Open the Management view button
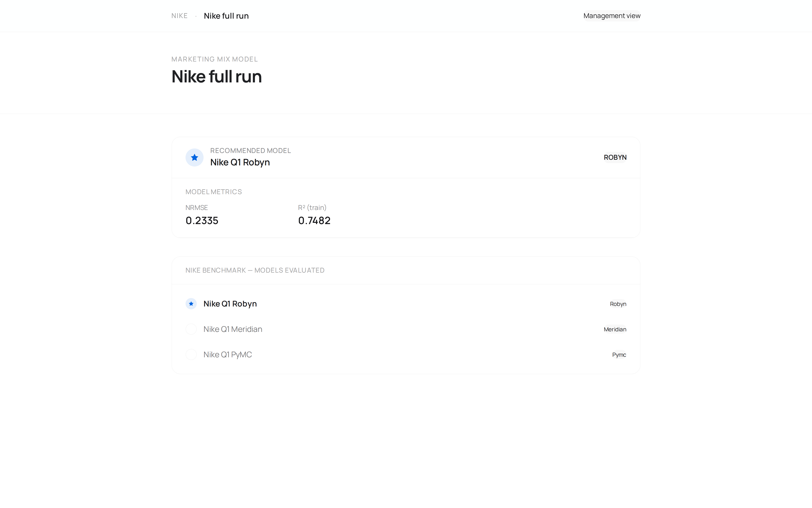This screenshot has width=812, height=508. (x=612, y=16)
